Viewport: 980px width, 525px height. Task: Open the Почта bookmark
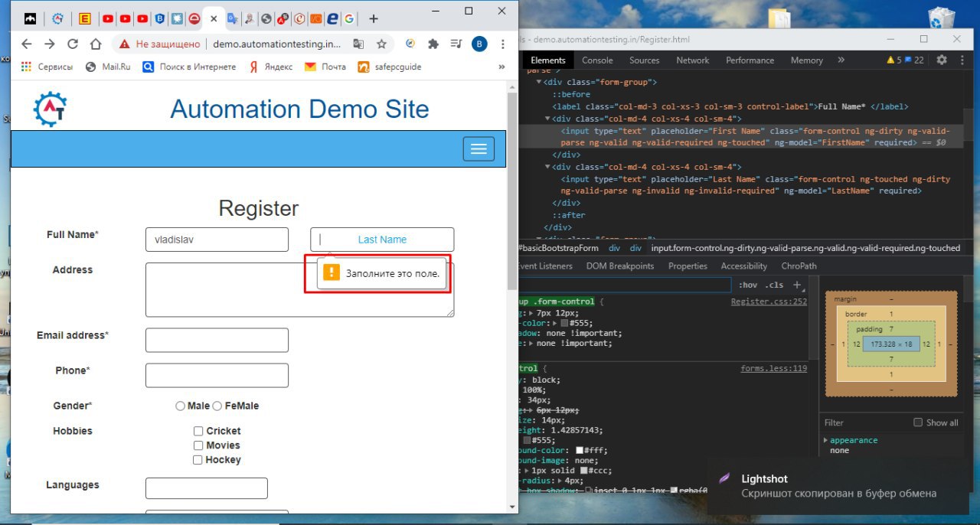[325, 67]
